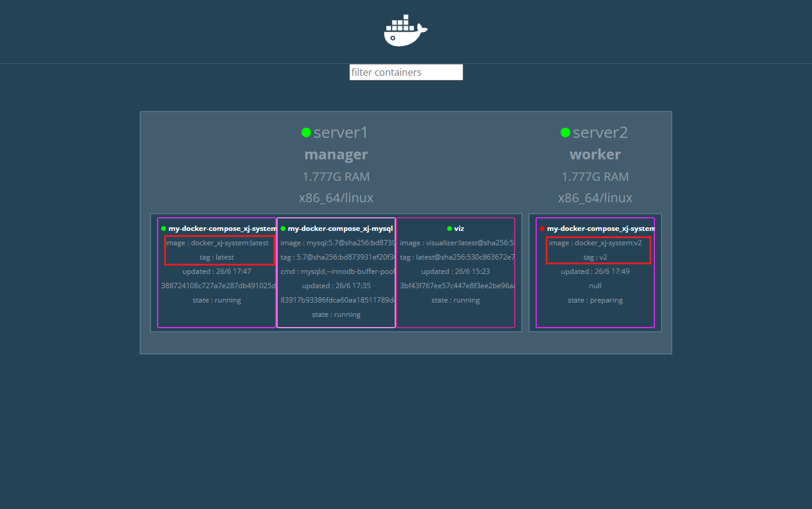
Task: Open the viz container title
Action: pos(459,229)
